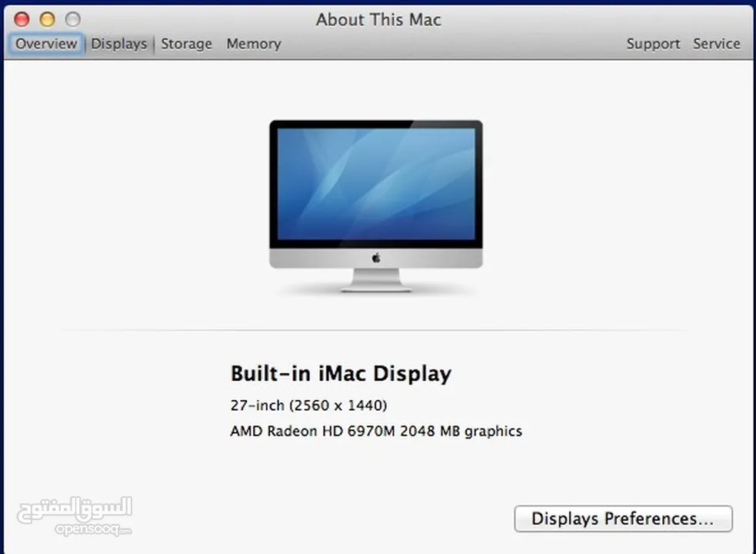Minimize the window with yellow button

(x=47, y=19)
